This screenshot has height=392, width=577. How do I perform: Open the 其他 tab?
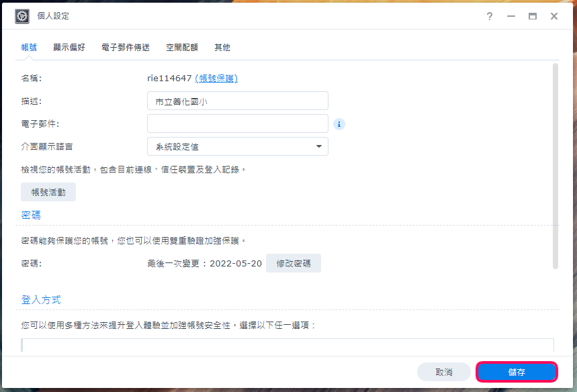222,48
